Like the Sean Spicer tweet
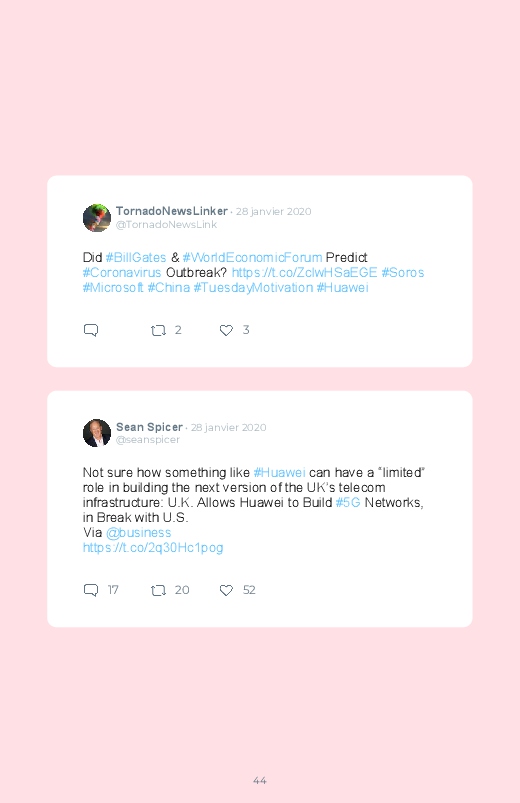Screen dimensions: 520x803 coord(226,590)
